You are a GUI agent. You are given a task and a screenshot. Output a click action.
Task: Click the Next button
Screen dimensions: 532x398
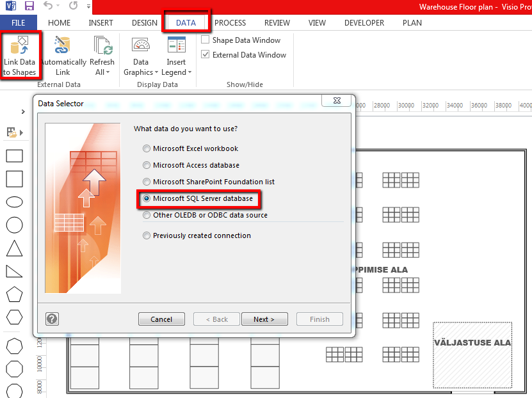pyautogui.click(x=264, y=319)
